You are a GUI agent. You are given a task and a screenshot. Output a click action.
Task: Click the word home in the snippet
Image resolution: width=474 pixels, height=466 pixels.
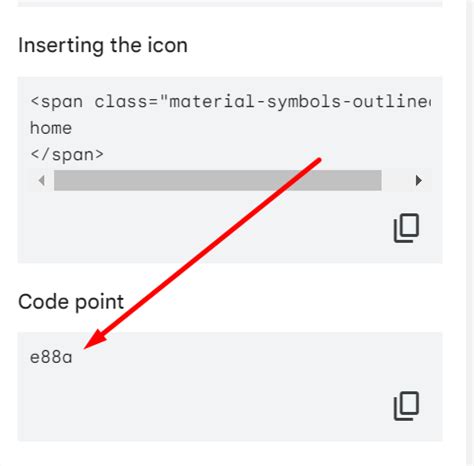click(x=51, y=128)
